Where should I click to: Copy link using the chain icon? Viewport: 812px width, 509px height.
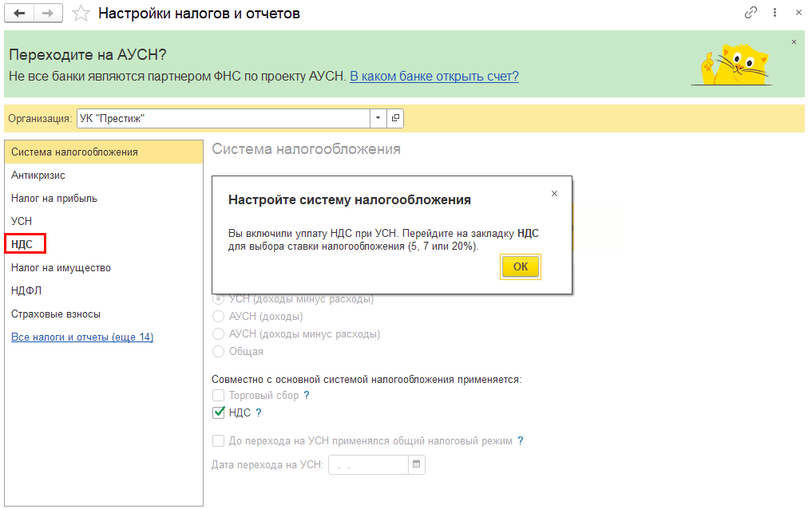point(751,13)
